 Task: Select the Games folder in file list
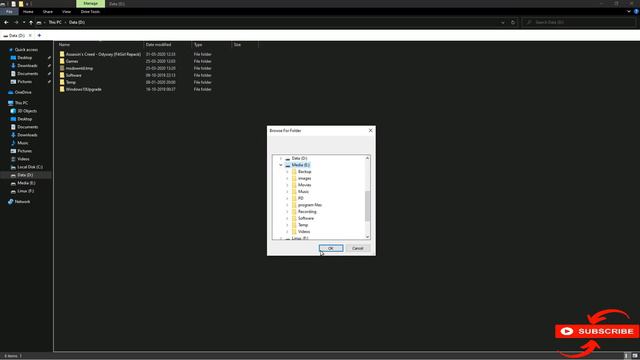[72, 61]
